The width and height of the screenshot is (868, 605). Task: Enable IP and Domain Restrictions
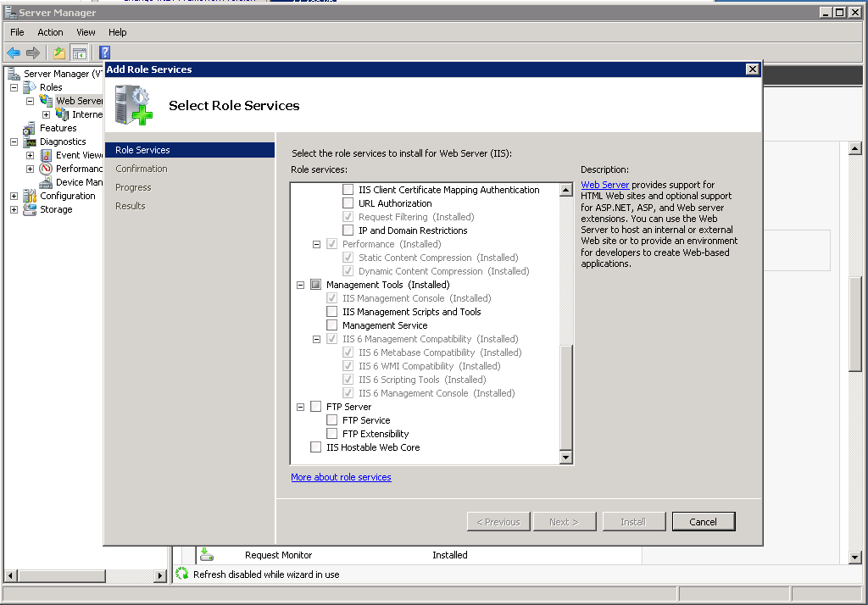coord(348,230)
